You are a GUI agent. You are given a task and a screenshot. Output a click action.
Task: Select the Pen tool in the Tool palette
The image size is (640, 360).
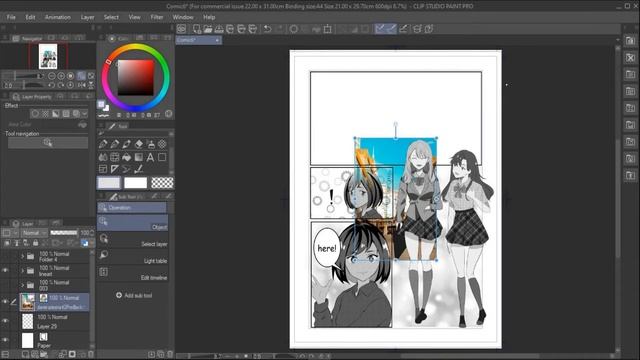[103, 144]
